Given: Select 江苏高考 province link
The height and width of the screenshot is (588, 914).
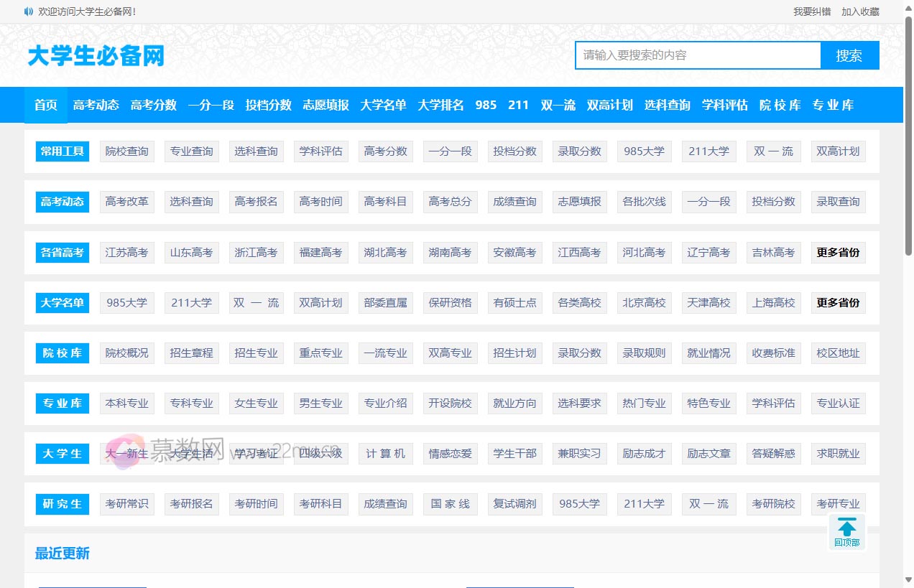Looking at the screenshot, I should (x=126, y=252).
